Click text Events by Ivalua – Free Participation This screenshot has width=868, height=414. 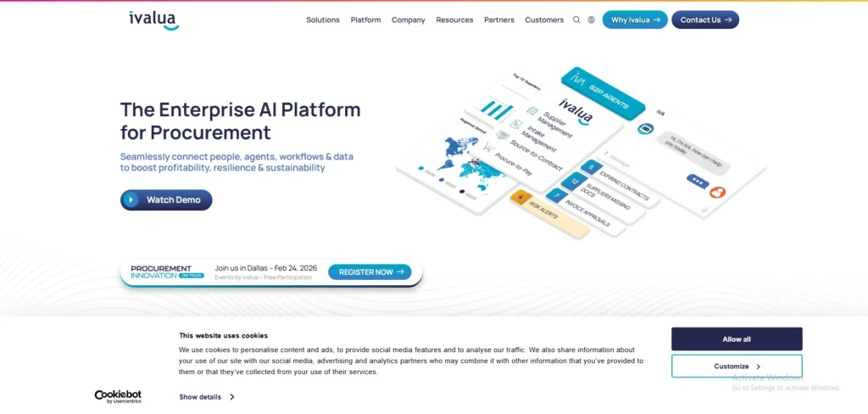pyautogui.click(x=263, y=277)
